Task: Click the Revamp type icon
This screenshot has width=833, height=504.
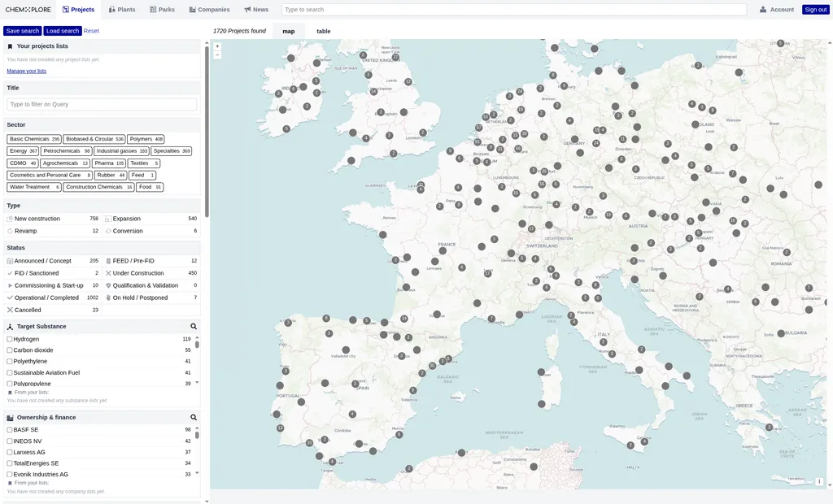Action: tap(10, 231)
